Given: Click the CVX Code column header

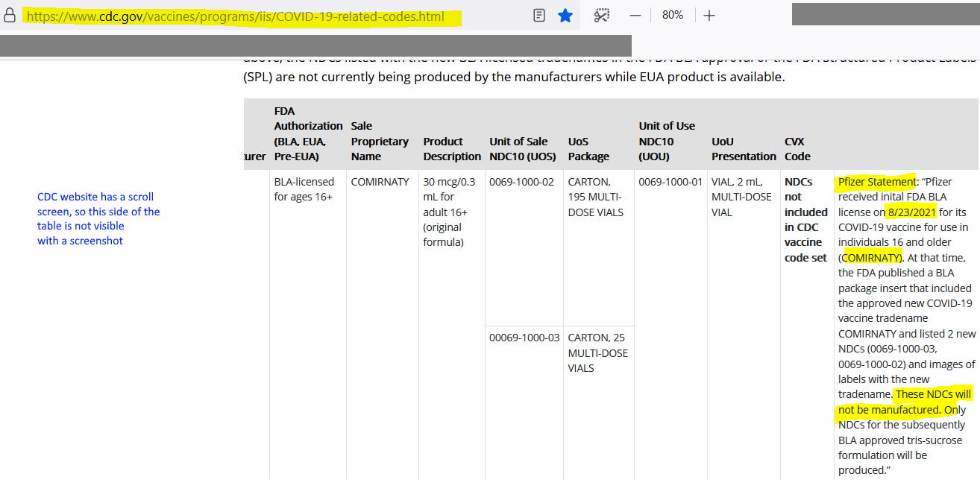Looking at the screenshot, I should (x=797, y=148).
